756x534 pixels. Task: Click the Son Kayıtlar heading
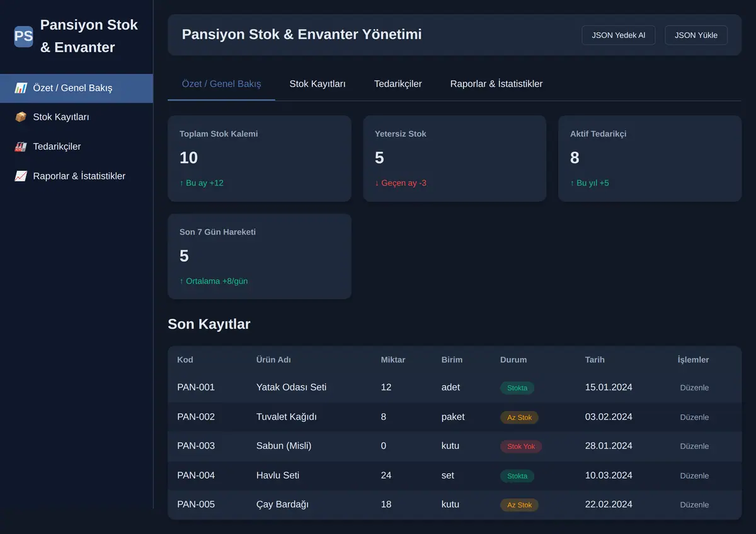coord(209,324)
